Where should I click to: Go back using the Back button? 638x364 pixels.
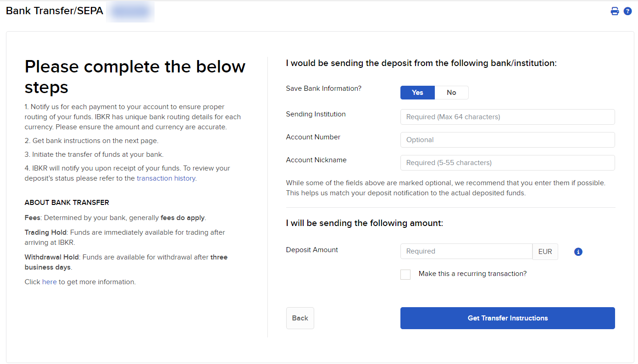(300, 318)
